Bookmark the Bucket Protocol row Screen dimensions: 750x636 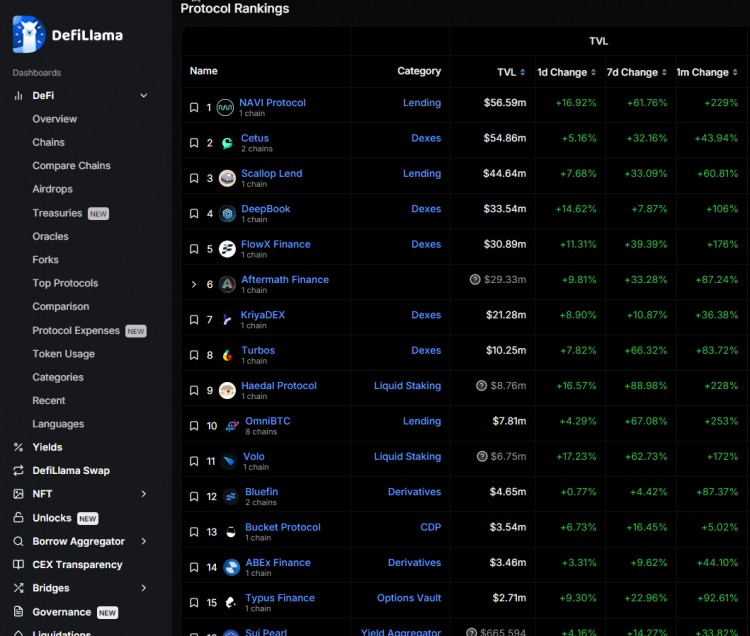click(194, 532)
